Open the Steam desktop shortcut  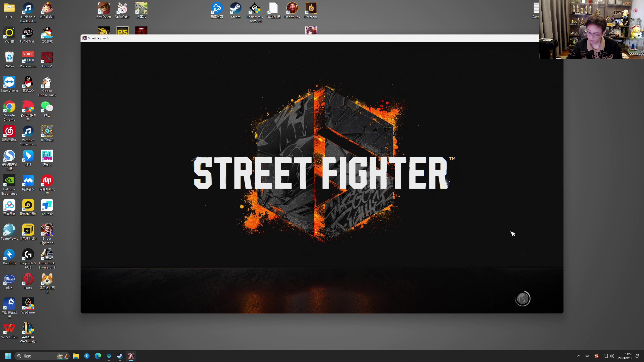point(236,11)
